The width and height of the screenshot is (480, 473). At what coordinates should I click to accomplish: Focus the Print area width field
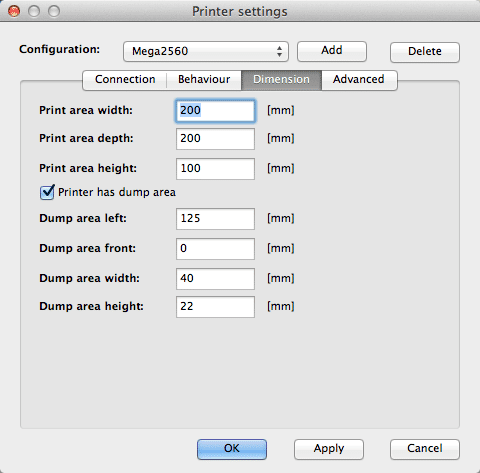(215, 111)
